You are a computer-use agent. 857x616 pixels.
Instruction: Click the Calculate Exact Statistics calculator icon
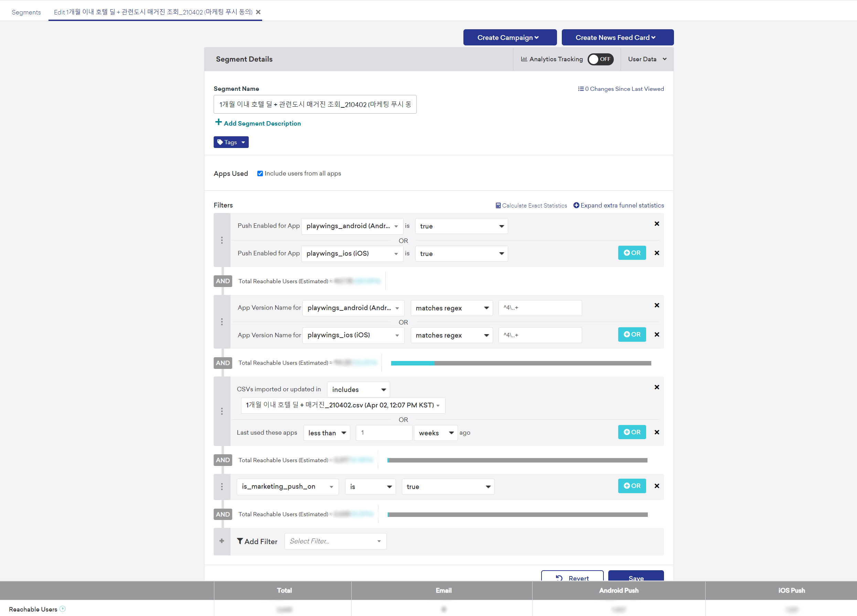498,205
